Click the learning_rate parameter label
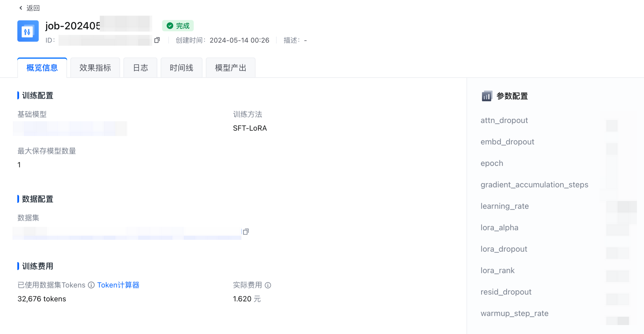Image resolution: width=644 pixels, height=334 pixels. pos(505,206)
